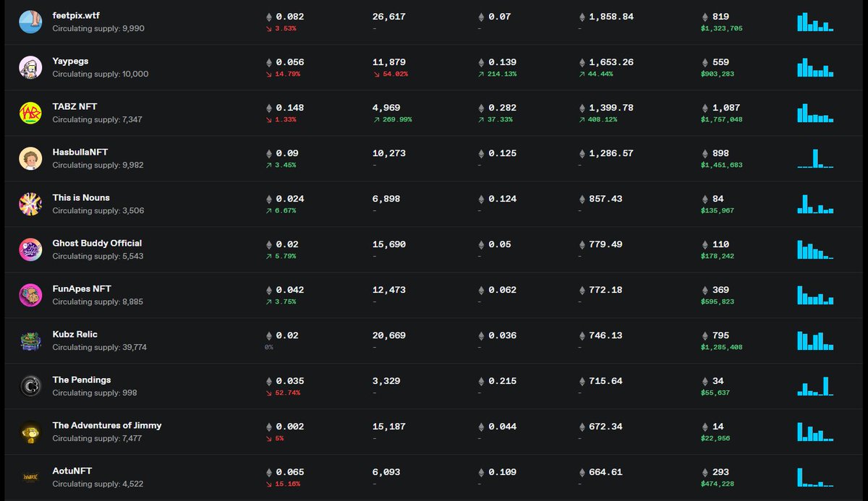View the TABZ NFT volume bar chart
Viewport: 868px width, 501px height.
tap(815, 114)
